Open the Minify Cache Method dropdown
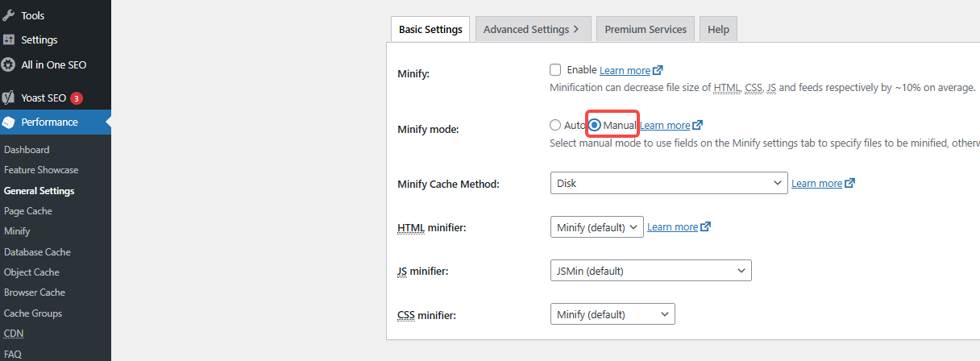 pyautogui.click(x=668, y=183)
